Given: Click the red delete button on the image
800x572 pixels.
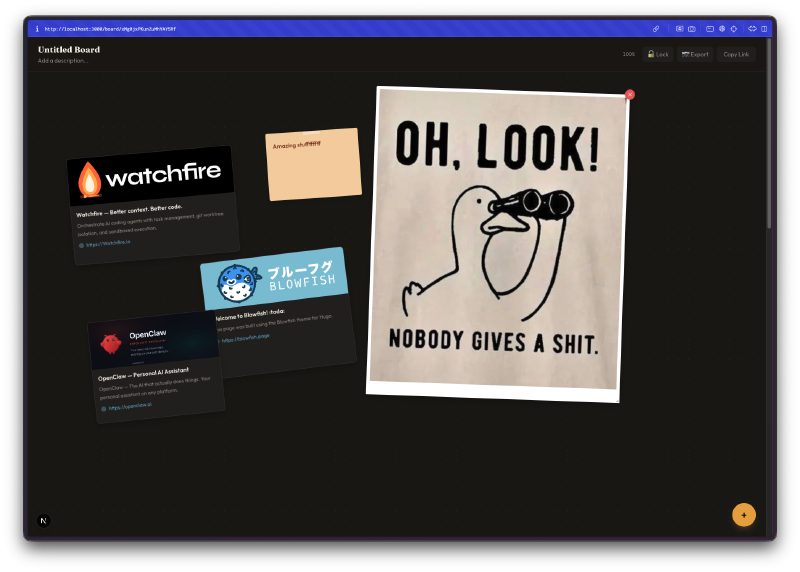Looking at the screenshot, I should pos(630,95).
